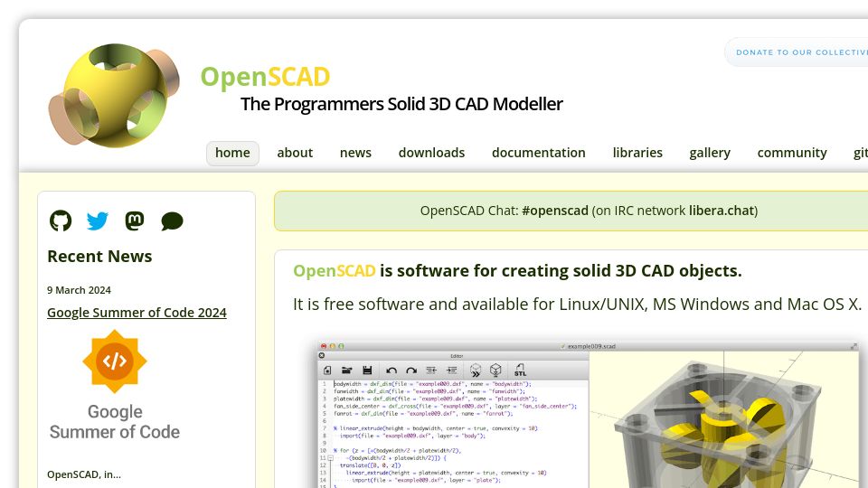The height and width of the screenshot is (488, 868).
Task: Open the documentation page
Action: click(539, 153)
